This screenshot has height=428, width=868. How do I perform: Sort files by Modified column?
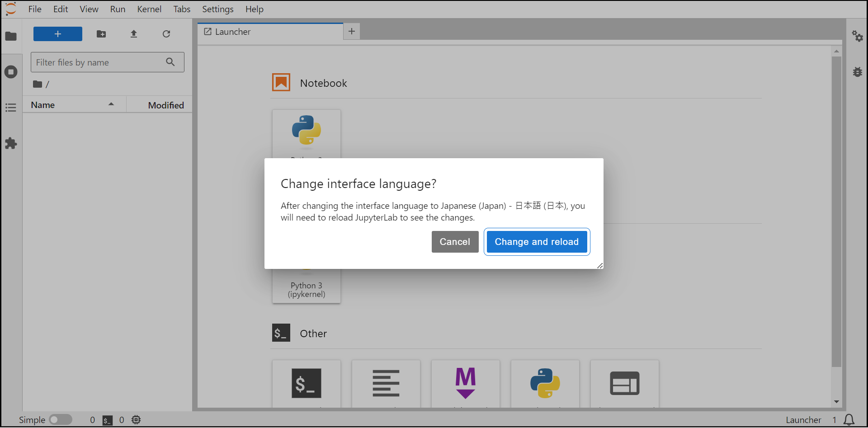click(x=165, y=105)
